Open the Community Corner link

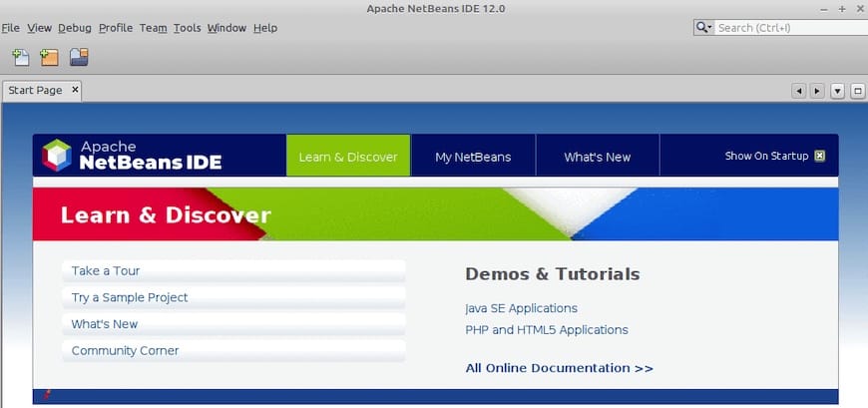point(233,350)
